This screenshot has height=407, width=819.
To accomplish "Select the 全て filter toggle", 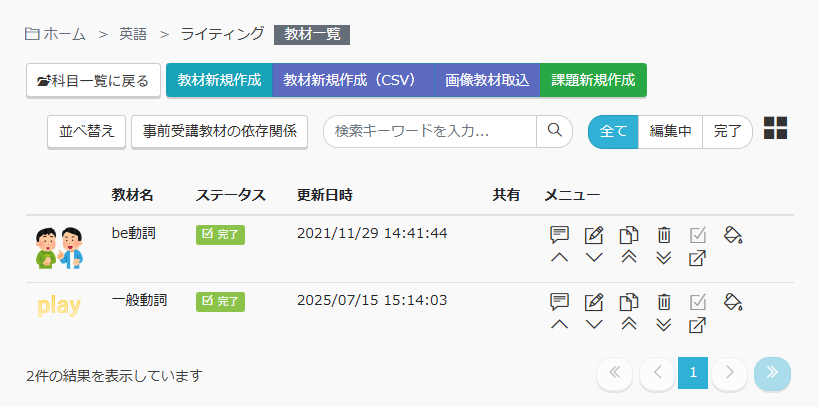I will [x=612, y=132].
